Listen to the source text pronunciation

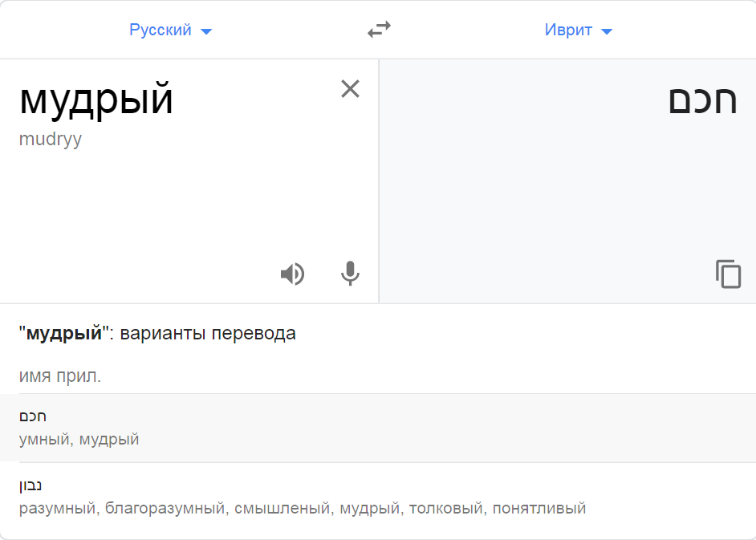point(292,274)
